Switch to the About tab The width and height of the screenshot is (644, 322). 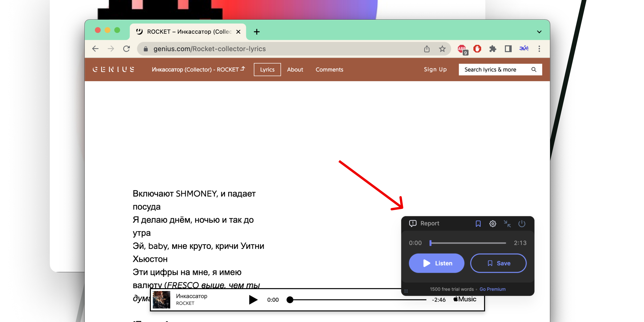(295, 69)
